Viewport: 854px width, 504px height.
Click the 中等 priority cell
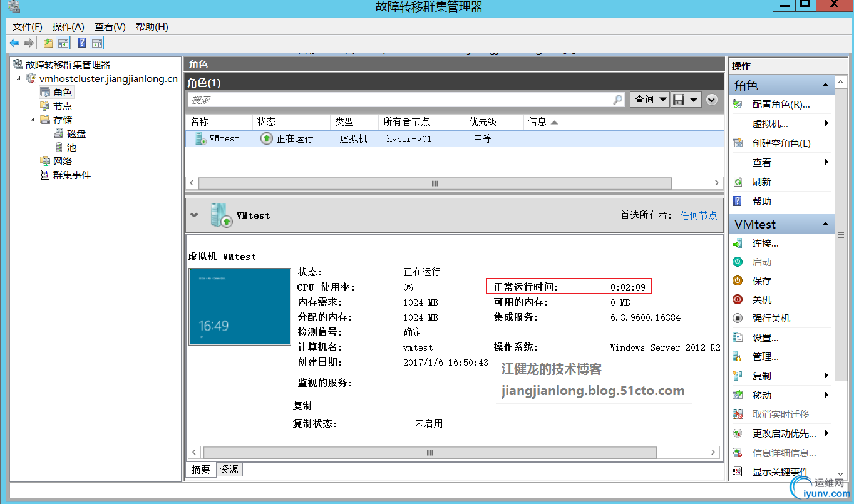(483, 138)
